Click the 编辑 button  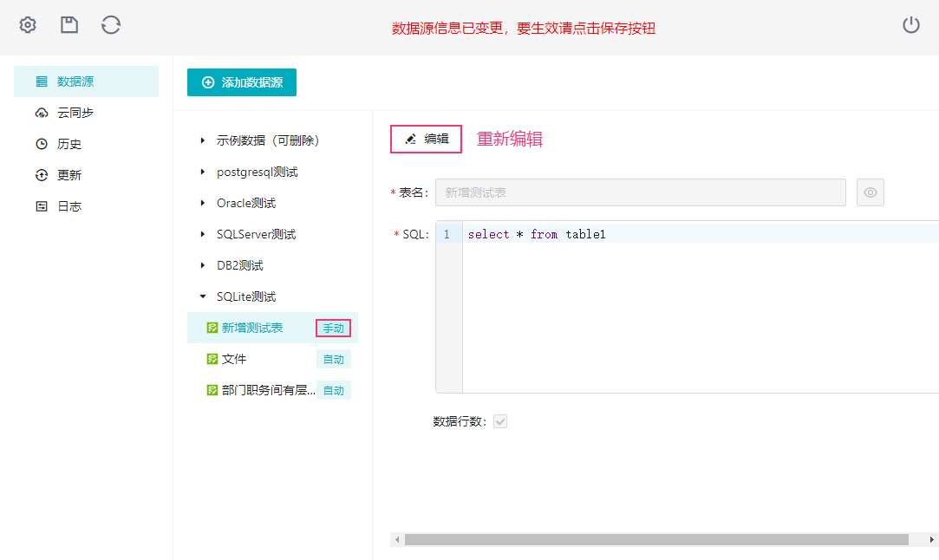point(426,139)
